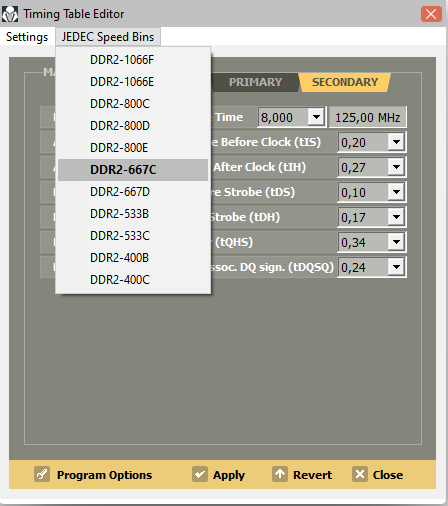Click the Program Options wrench icon
The image size is (448, 506).
[42, 474]
